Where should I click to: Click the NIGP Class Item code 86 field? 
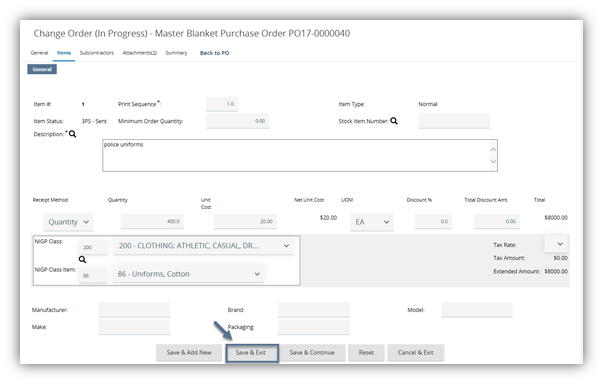[93, 276]
